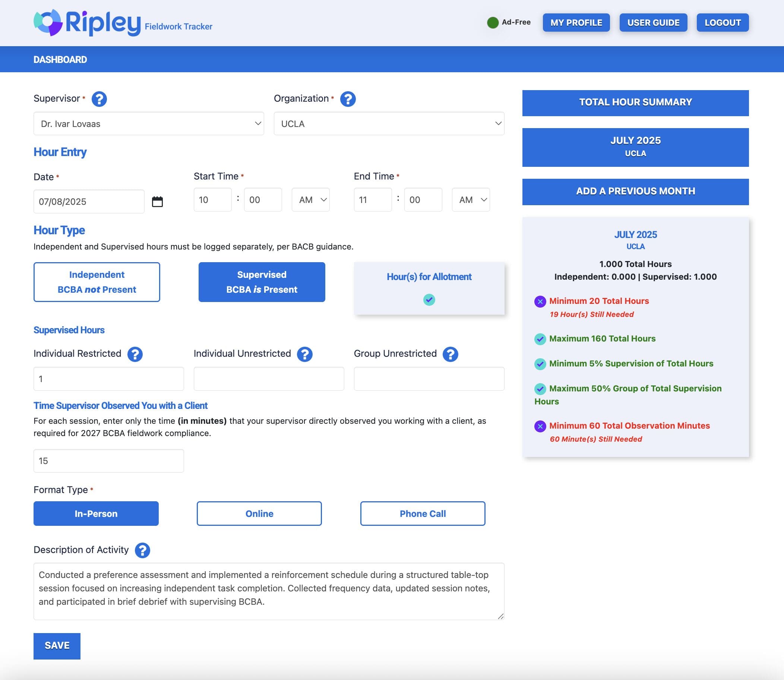The width and height of the screenshot is (784, 680).
Task: Choose Online format type
Action: [259, 514]
